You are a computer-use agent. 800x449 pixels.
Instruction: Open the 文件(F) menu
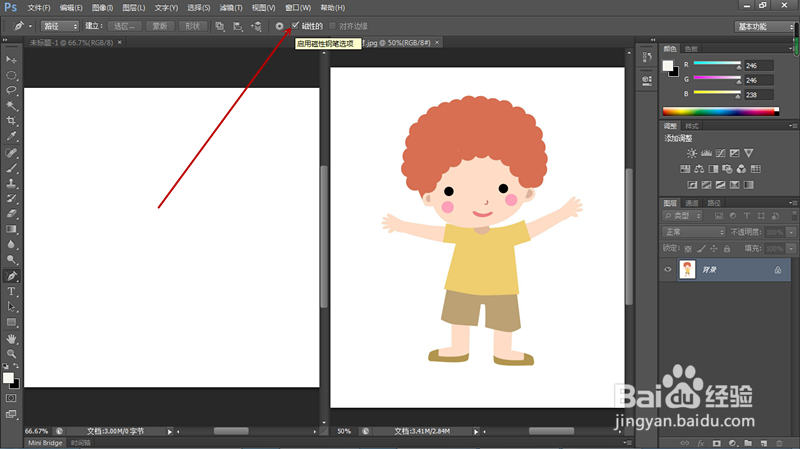(39, 8)
